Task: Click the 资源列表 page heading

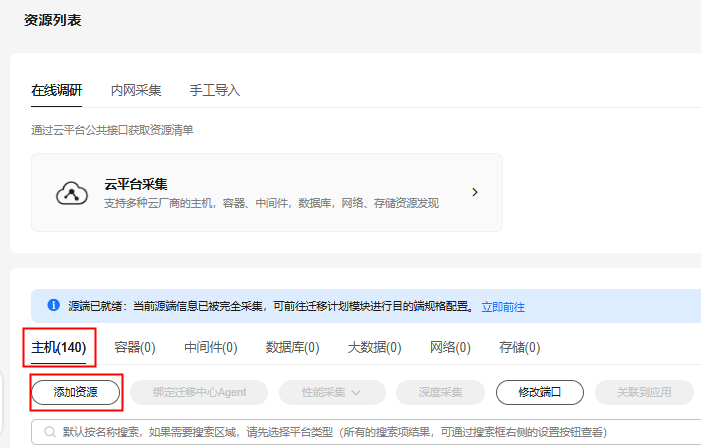Action: pos(52,20)
